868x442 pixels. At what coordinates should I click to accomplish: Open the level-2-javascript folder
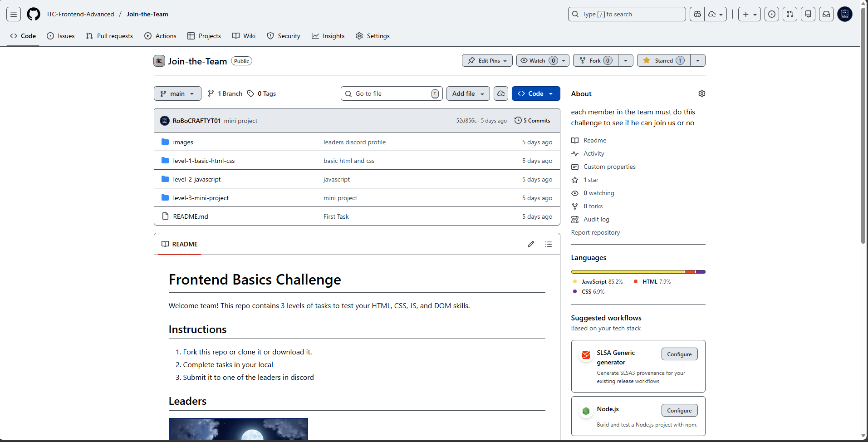(196, 179)
